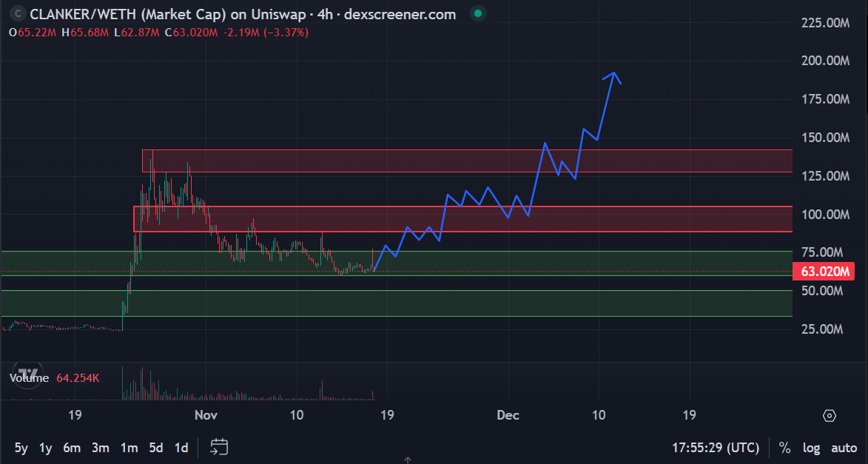Click the high value H65.68M
The image size is (868, 464).
coord(85,33)
